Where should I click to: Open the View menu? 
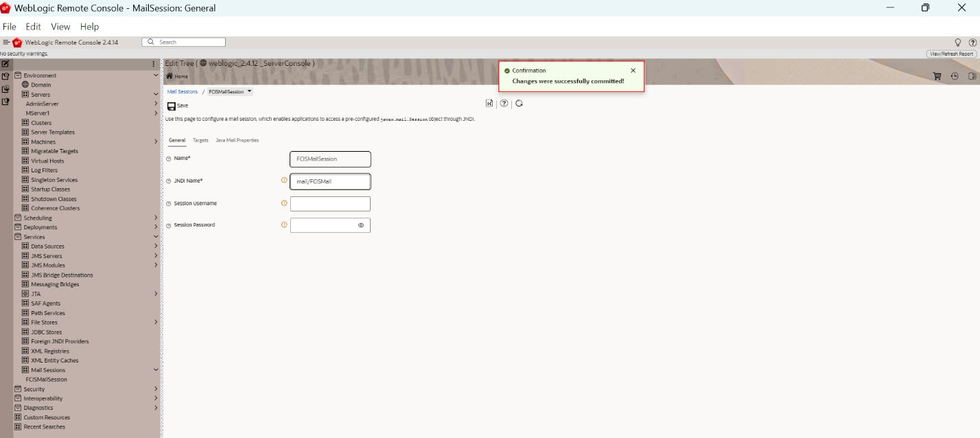click(x=60, y=27)
